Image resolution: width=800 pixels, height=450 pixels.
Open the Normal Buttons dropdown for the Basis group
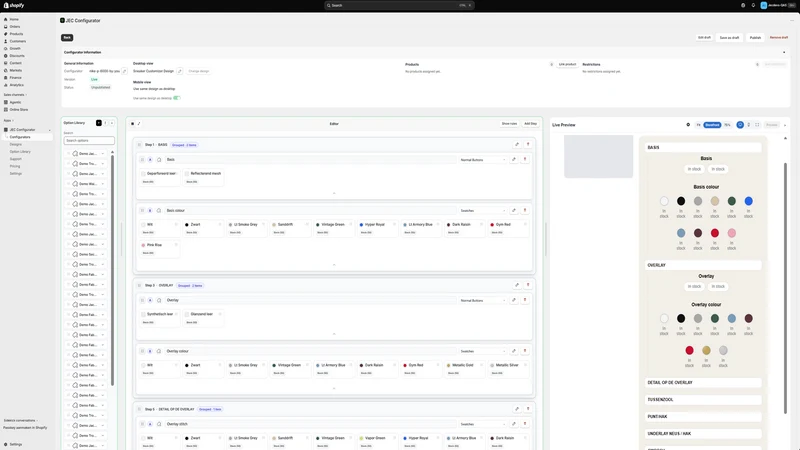coord(482,160)
